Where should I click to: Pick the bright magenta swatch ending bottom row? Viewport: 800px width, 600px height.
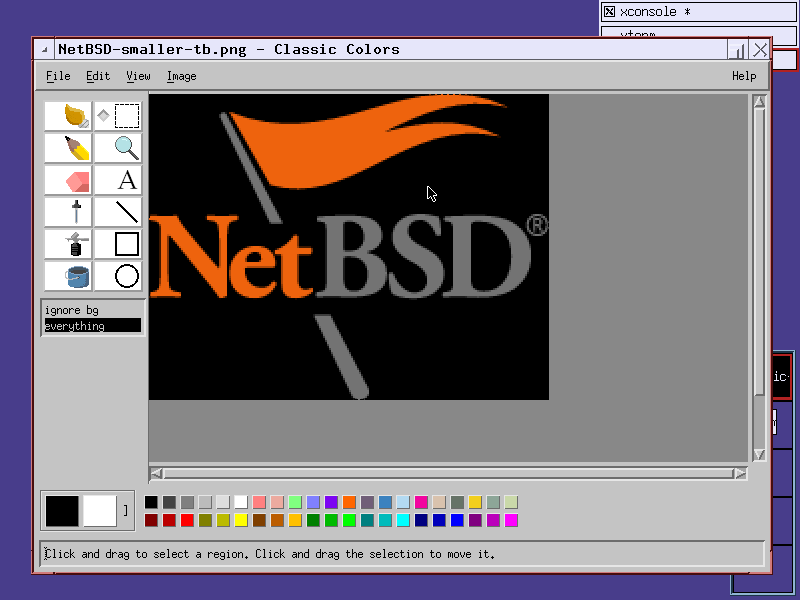coord(511,520)
